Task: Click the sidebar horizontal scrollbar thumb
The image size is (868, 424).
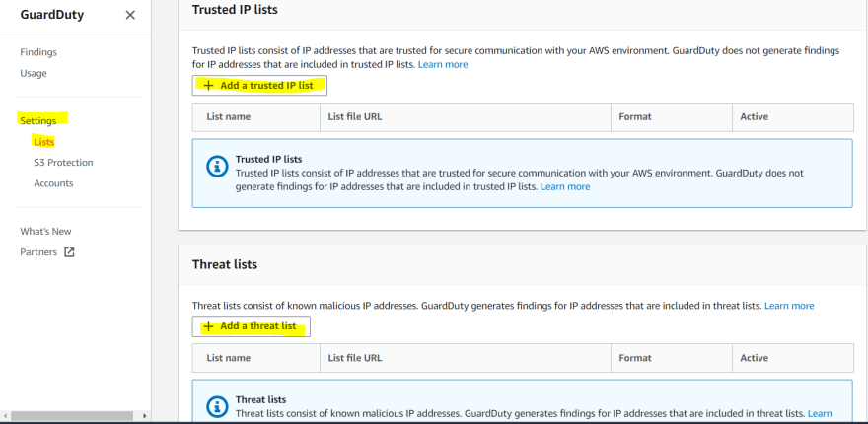Action: tap(71, 416)
